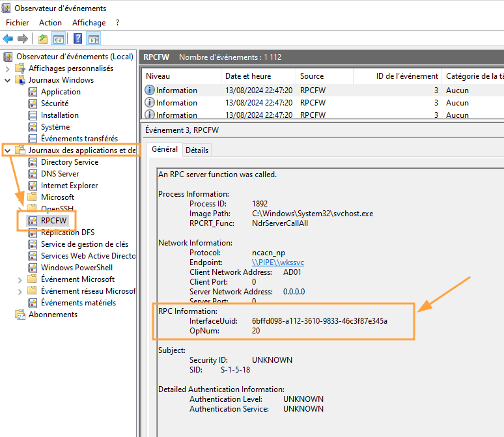Open Help via the question mark icon
This screenshot has width=504, height=437.
tap(78, 38)
